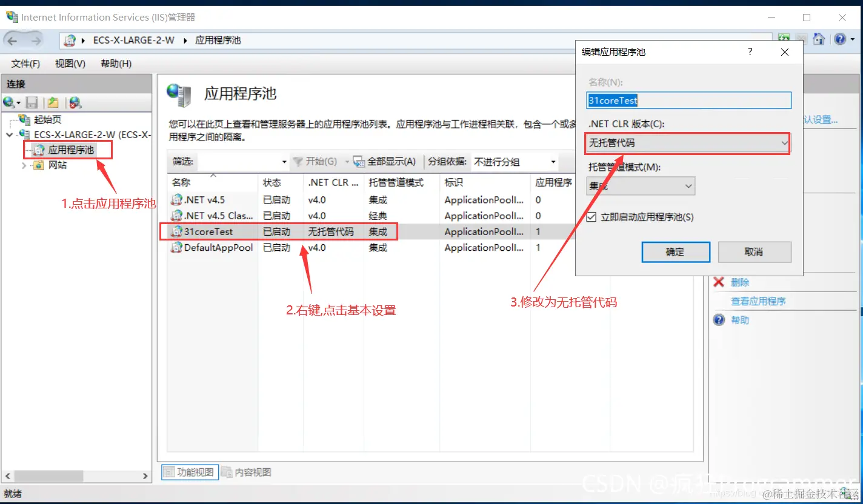Click the 查看应用程序 link

pyautogui.click(x=758, y=301)
